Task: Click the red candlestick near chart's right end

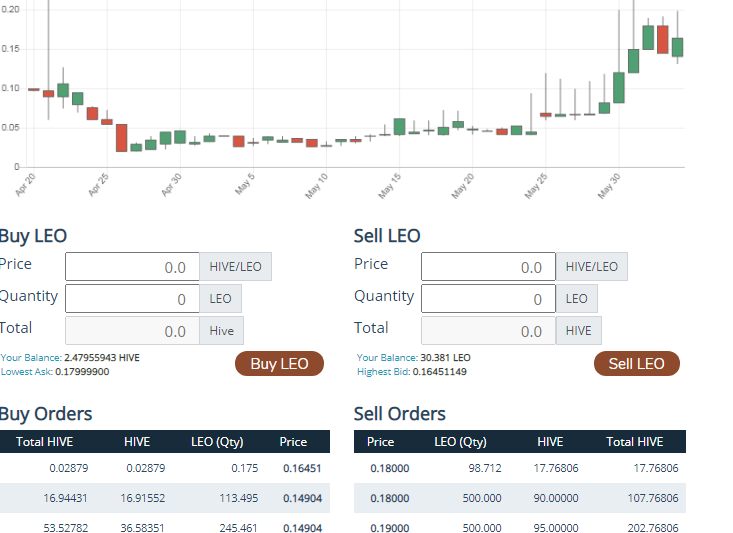Action: coord(662,40)
